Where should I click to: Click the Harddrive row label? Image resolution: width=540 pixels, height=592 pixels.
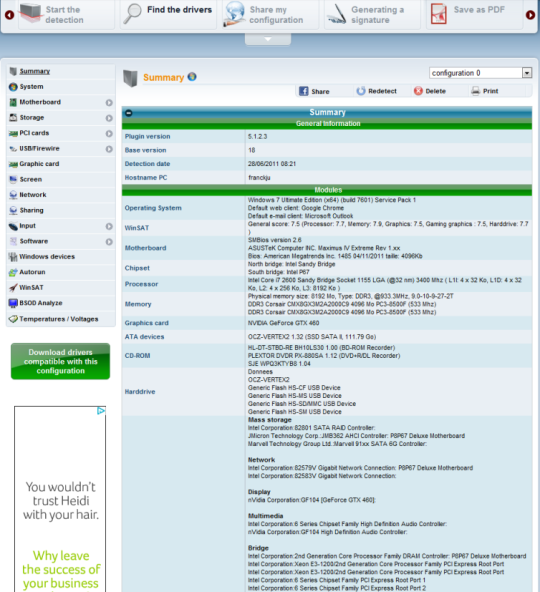click(x=140, y=392)
